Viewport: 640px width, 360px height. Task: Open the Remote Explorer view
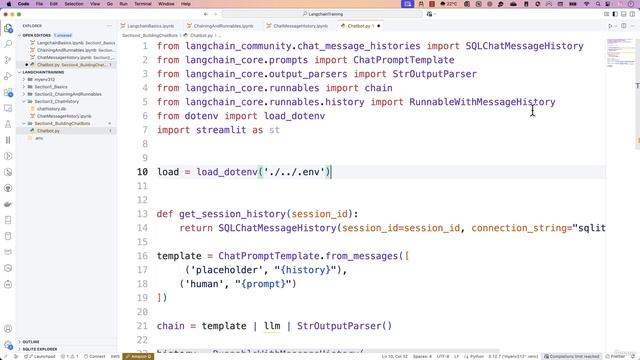click(x=8, y=108)
